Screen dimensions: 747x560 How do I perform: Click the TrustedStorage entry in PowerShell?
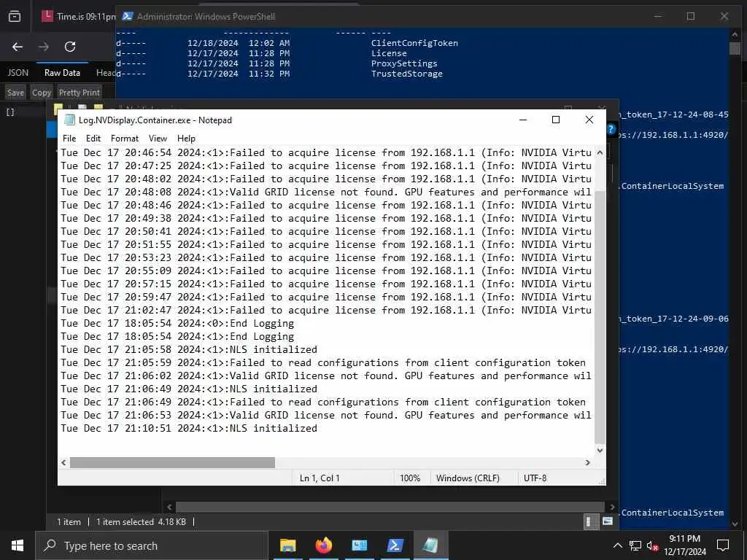click(x=407, y=74)
